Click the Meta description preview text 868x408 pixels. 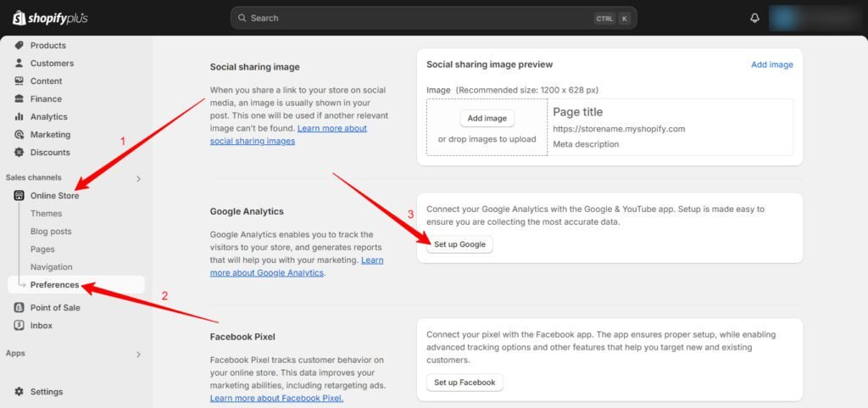click(x=586, y=144)
